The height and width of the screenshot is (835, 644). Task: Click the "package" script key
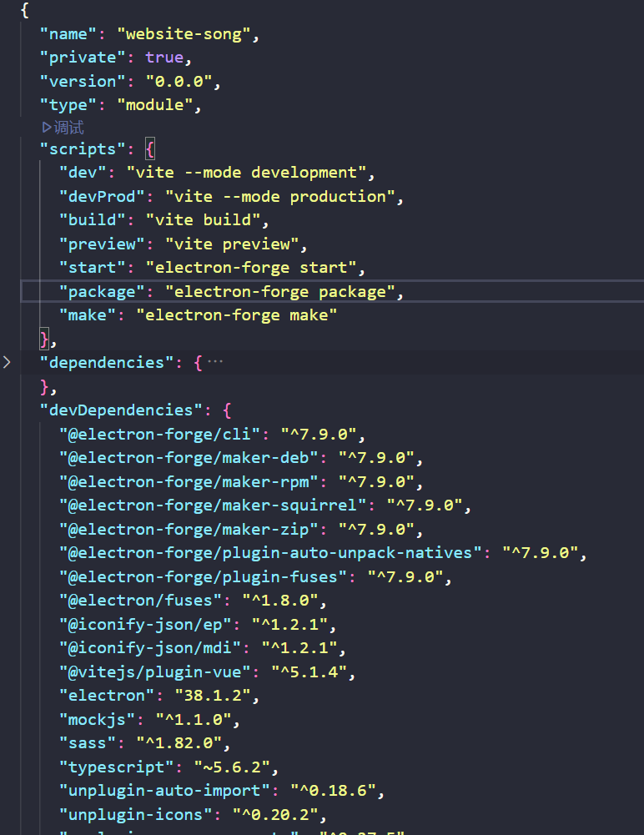tap(102, 292)
